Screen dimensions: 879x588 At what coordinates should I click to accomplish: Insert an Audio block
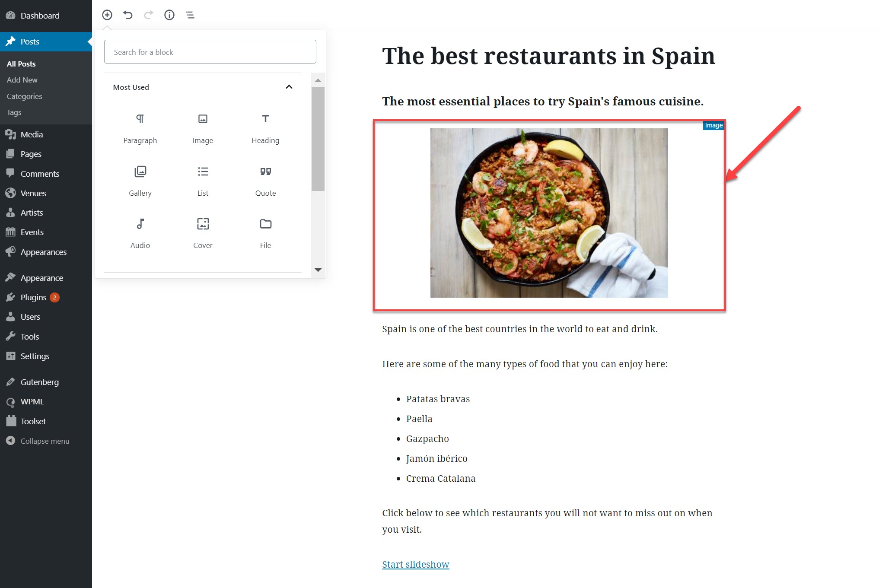pos(140,234)
